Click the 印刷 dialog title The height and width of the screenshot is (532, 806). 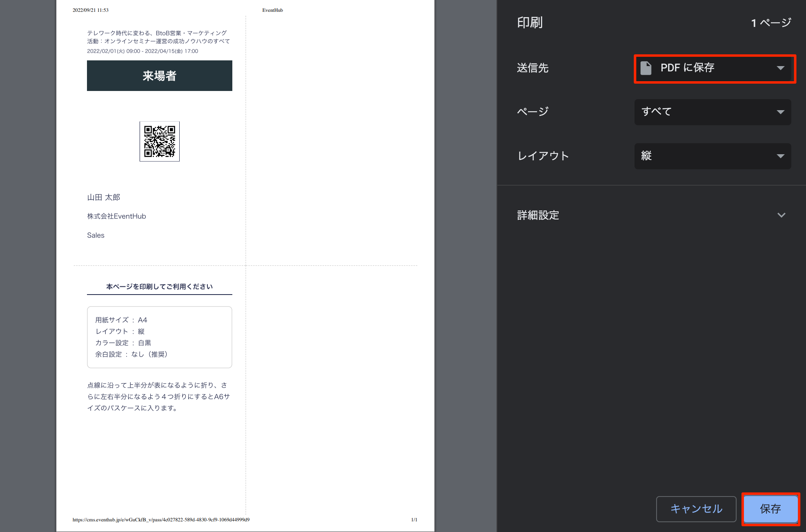pos(530,22)
